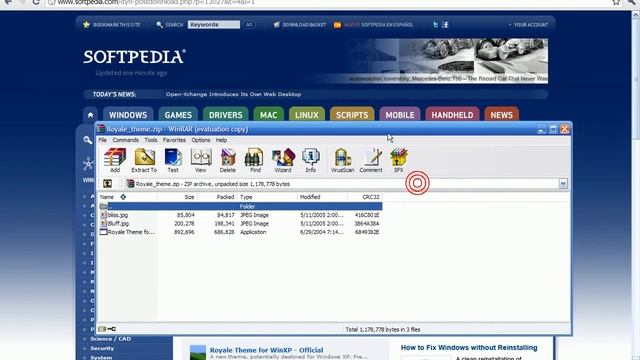Switch to the DRIVERS tab
This screenshot has height=360, width=640.
226,115
